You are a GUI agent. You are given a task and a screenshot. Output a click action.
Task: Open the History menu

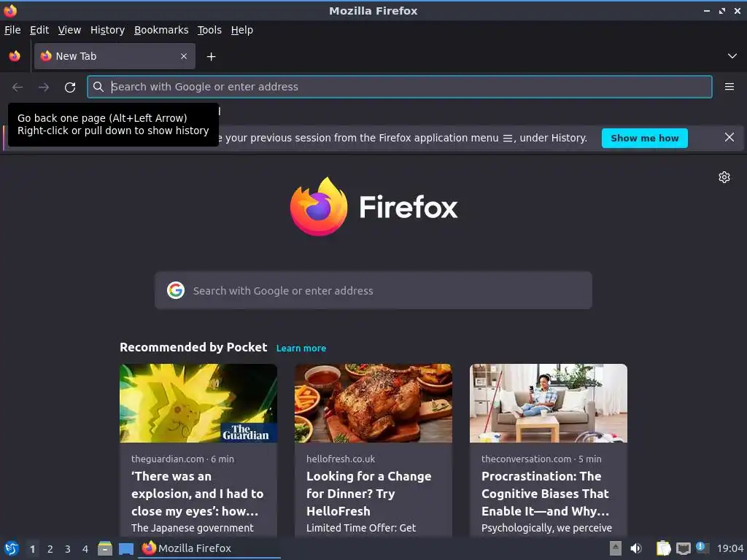[x=107, y=30]
